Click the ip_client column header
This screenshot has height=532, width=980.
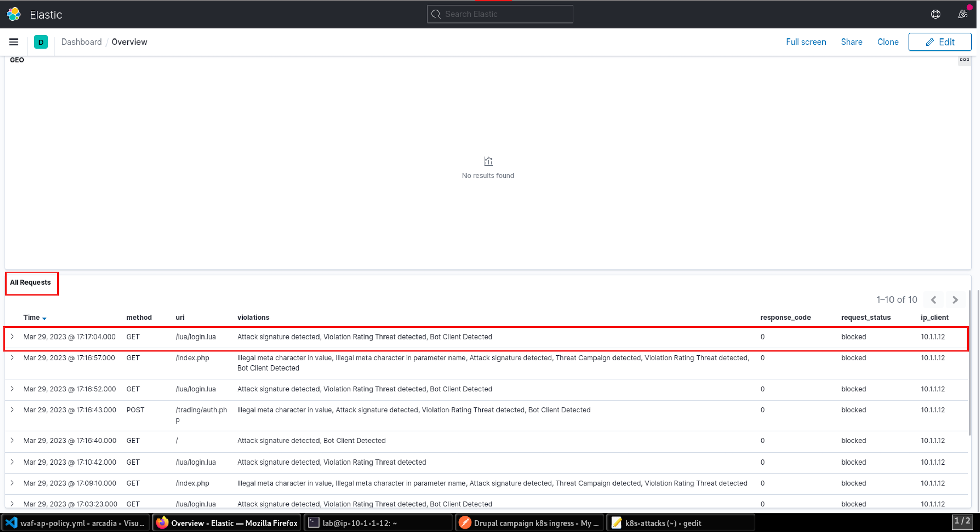tap(934, 318)
